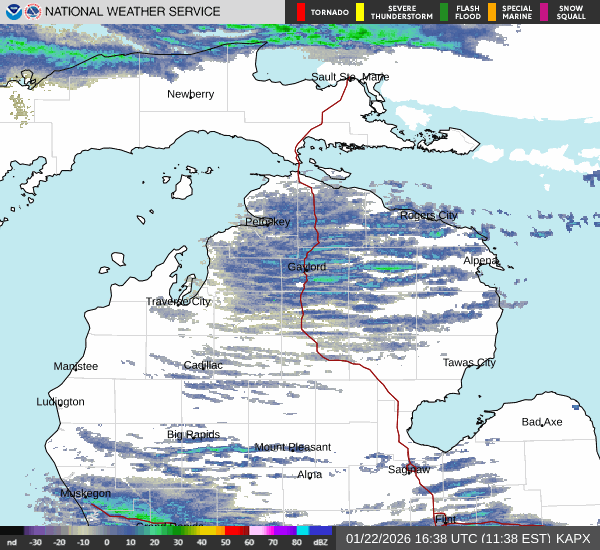Click the Traverse City label
This screenshot has width=600, height=550.
[178, 301]
